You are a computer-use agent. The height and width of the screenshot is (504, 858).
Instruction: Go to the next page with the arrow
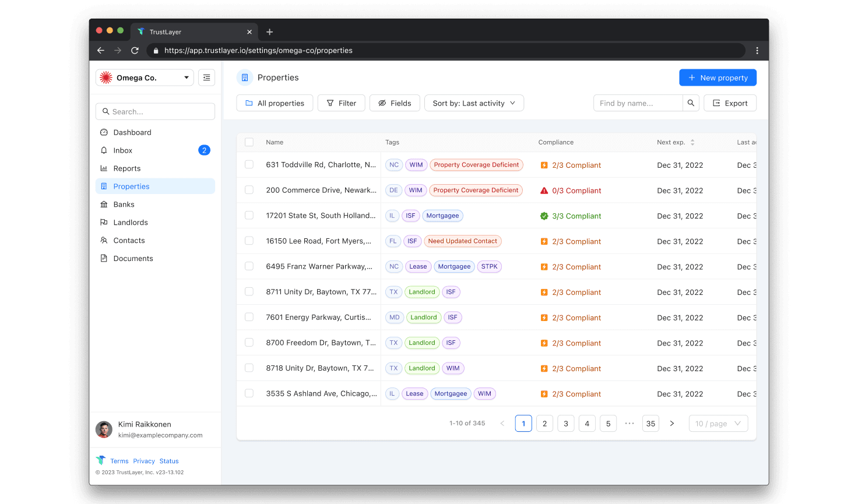(672, 424)
